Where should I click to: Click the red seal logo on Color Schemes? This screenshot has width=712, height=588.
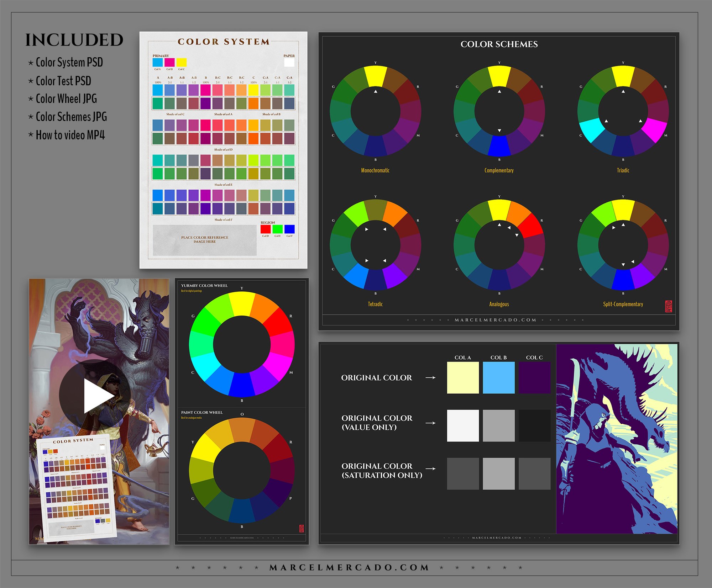pyautogui.click(x=669, y=306)
